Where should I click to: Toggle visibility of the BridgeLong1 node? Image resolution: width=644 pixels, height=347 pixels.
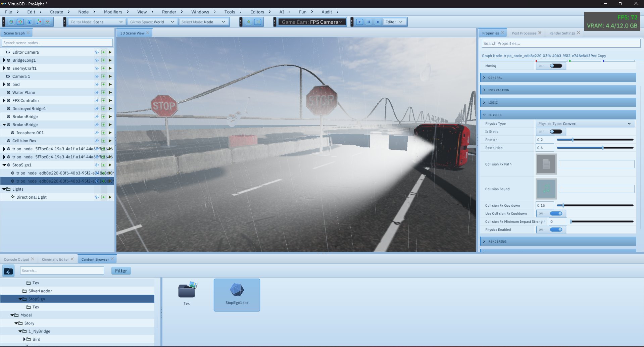coord(97,60)
